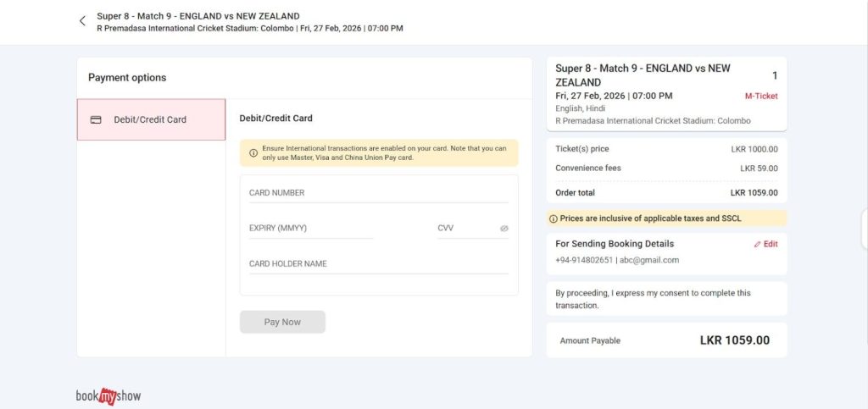The width and height of the screenshot is (868, 409).
Task: Click the M-Ticket label
Action: pyautogui.click(x=761, y=97)
